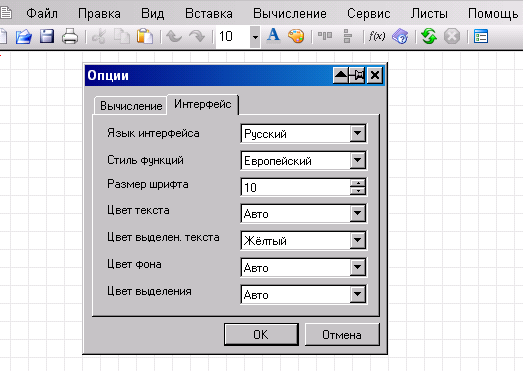The width and height of the screenshot is (523, 371).
Task: Stop calculation with grey X icon
Action: tap(452, 36)
